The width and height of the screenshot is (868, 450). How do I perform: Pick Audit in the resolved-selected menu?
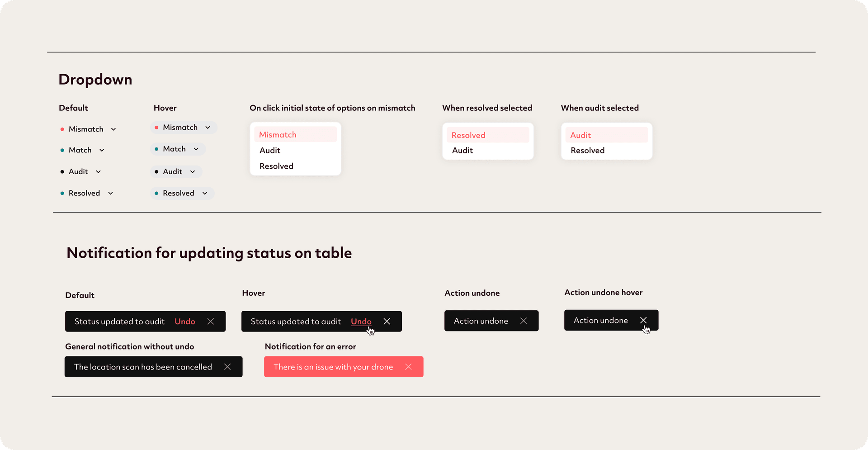click(x=462, y=151)
